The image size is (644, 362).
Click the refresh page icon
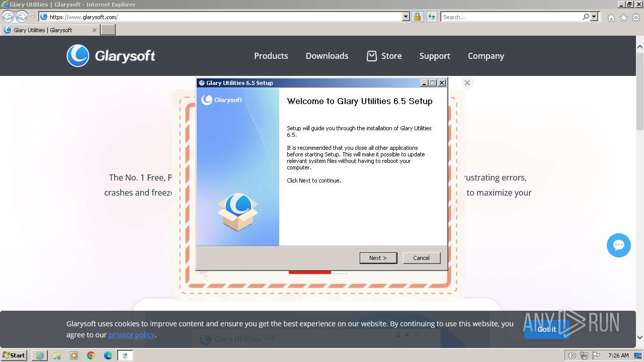(431, 17)
